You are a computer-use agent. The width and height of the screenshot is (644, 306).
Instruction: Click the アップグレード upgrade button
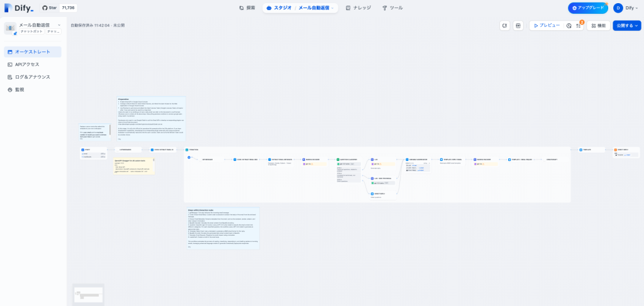pyautogui.click(x=588, y=8)
